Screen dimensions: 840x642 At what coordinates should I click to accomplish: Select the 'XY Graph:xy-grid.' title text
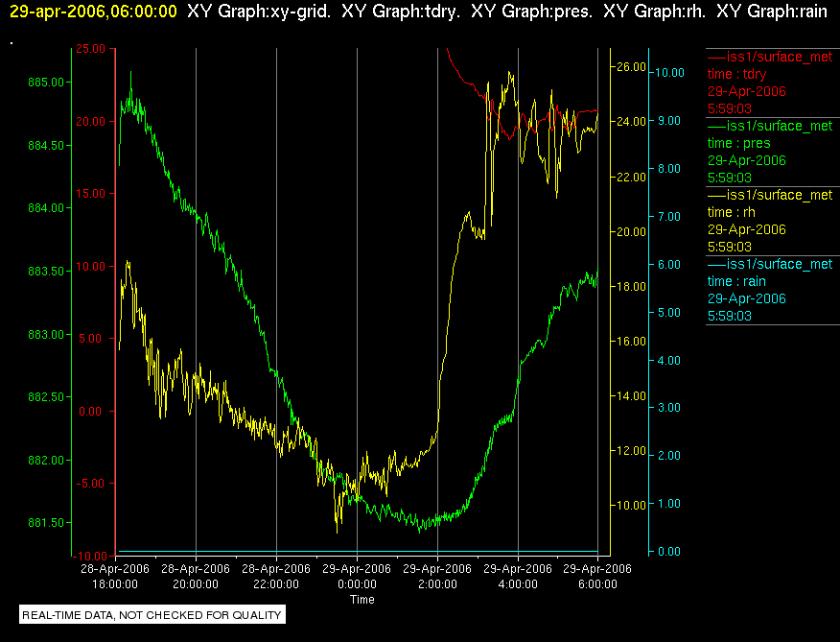(x=259, y=12)
